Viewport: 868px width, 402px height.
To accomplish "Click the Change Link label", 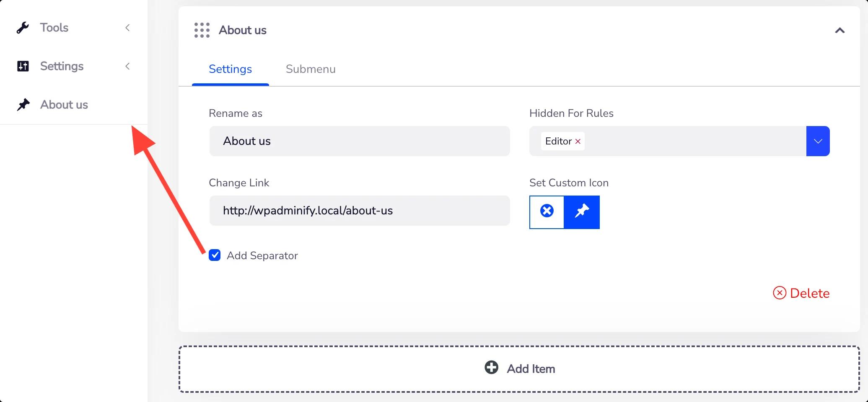I will 239,183.
